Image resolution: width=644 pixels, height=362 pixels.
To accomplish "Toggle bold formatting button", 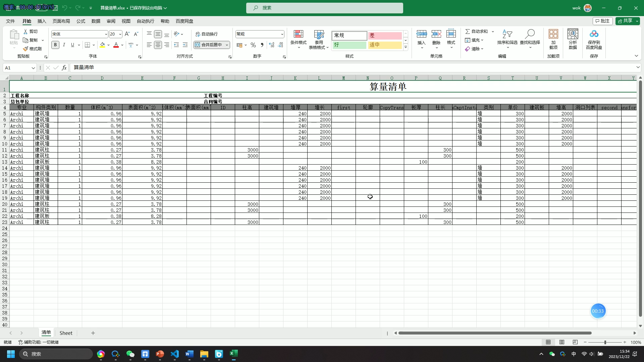I will (x=55, y=45).
